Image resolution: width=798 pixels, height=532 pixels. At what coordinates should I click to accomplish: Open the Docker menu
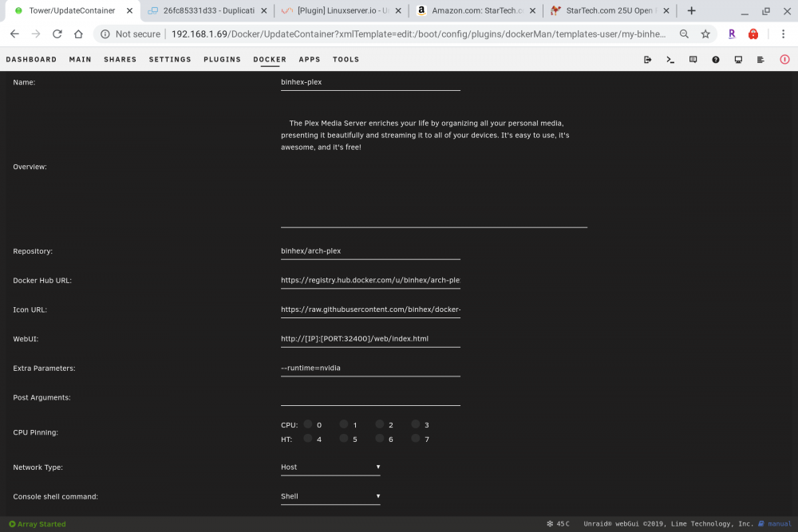pos(270,60)
